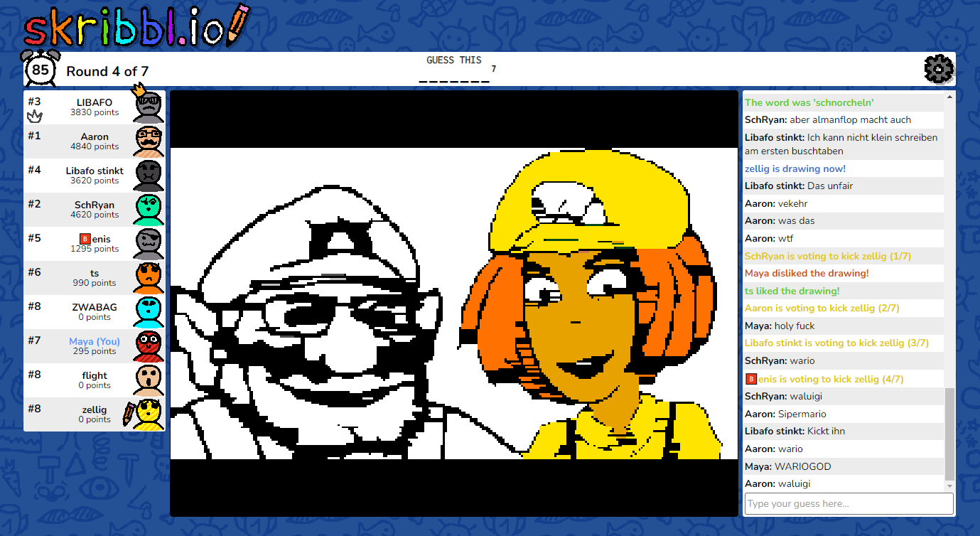Click ZWABAG's cyan avatar
Image resolution: width=980 pixels, height=536 pixels.
point(149,312)
